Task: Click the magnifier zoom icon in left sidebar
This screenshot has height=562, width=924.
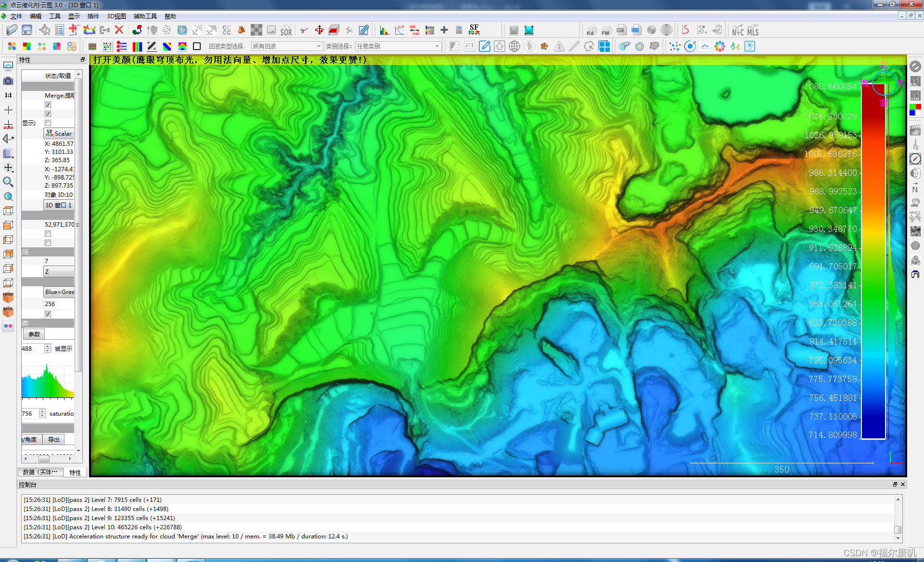Action: click(8, 182)
